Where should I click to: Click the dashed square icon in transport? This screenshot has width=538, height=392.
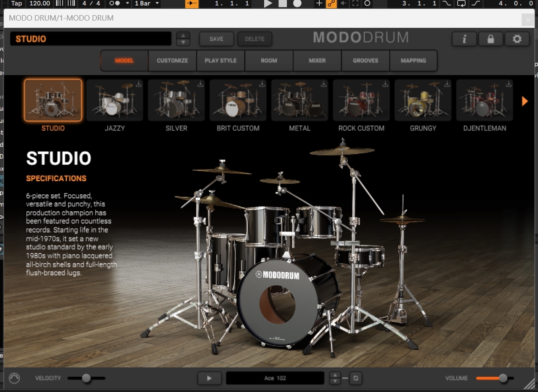(355, 3)
